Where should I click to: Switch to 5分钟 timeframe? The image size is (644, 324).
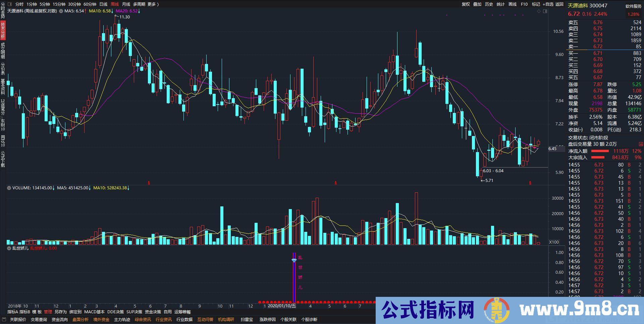click(x=45, y=4)
